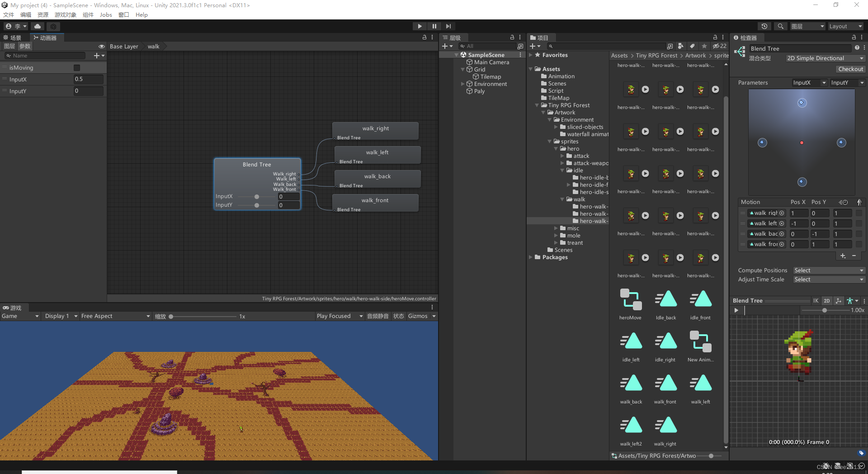868x474 pixels.
Task: Click Search by Label icon in Project
Action: click(692, 46)
